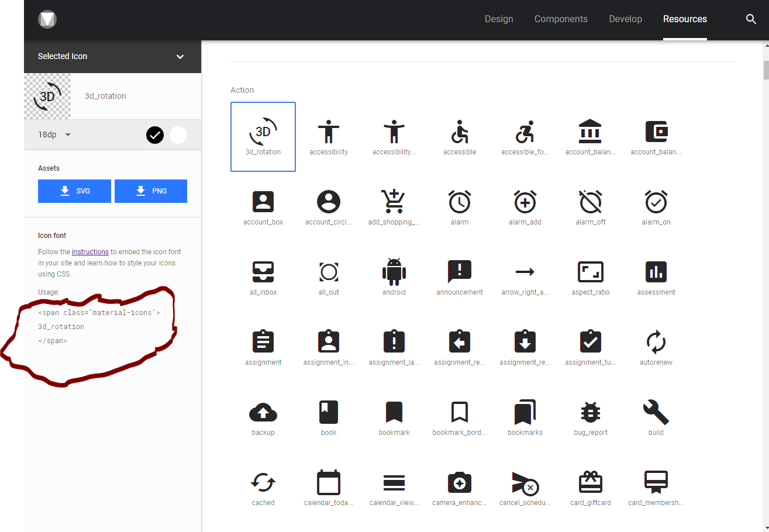Pick the add_shopping_cart icon
Image resolution: width=769 pixels, height=532 pixels.
pos(394,202)
